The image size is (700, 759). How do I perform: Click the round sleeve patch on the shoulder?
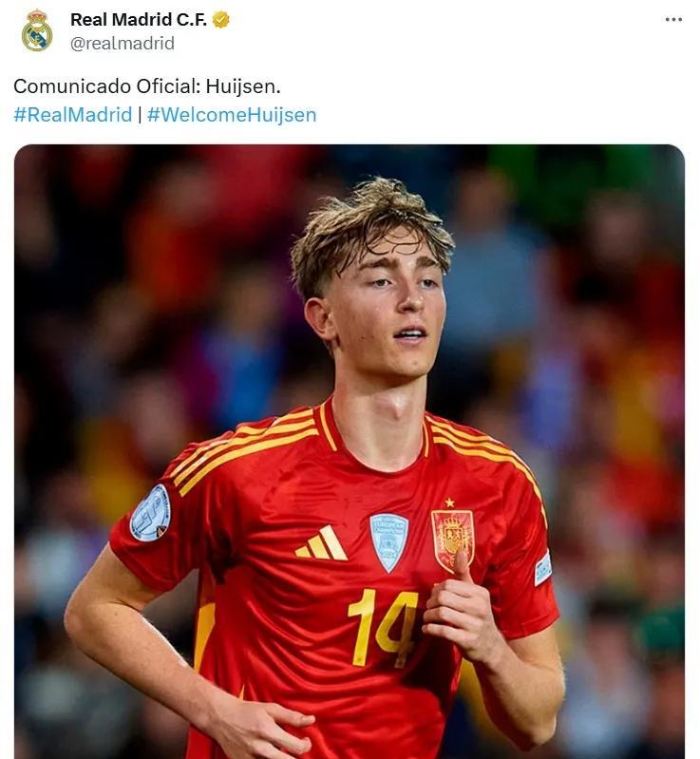(x=150, y=513)
